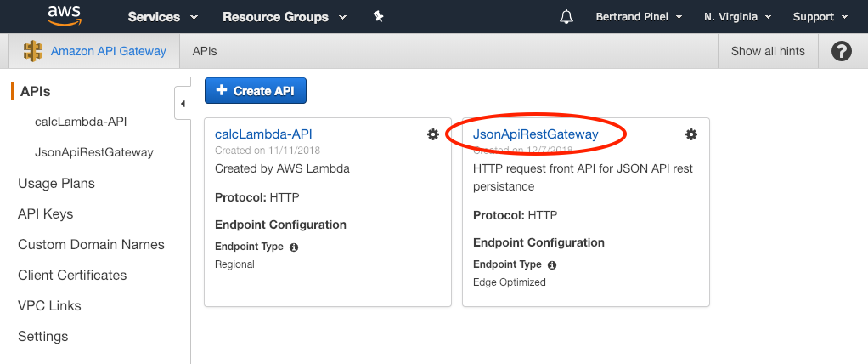
Task: Open the notifications bell
Action: (566, 17)
